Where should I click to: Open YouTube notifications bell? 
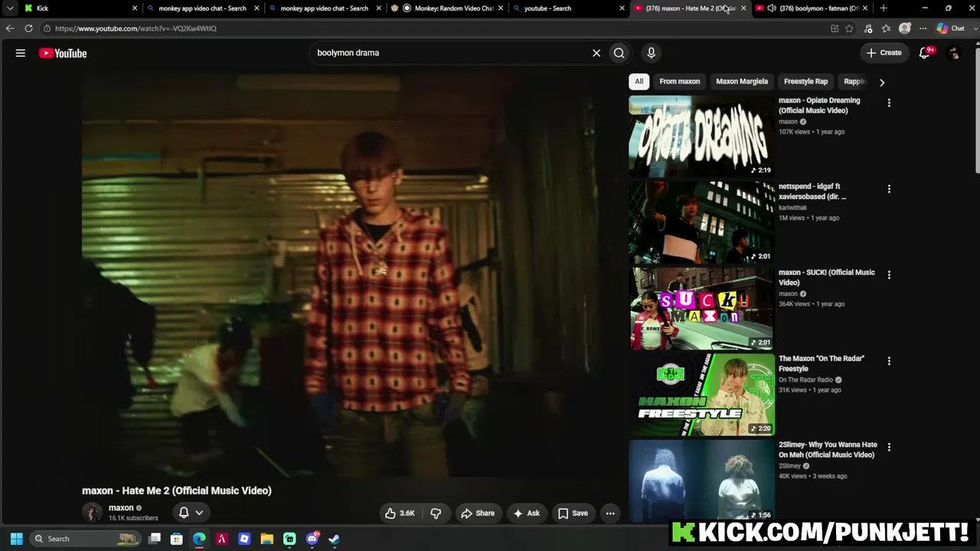coord(925,53)
